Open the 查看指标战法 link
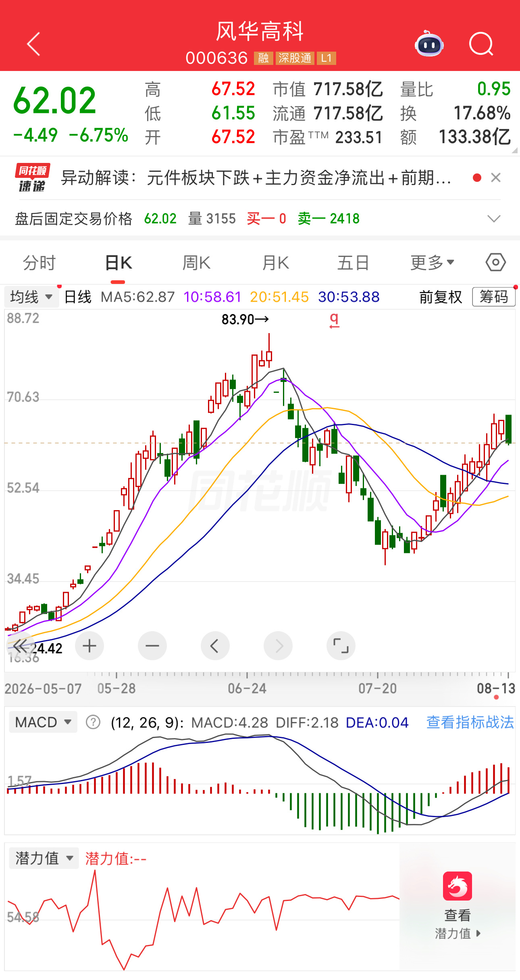This screenshot has height=980, width=520. click(x=470, y=722)
